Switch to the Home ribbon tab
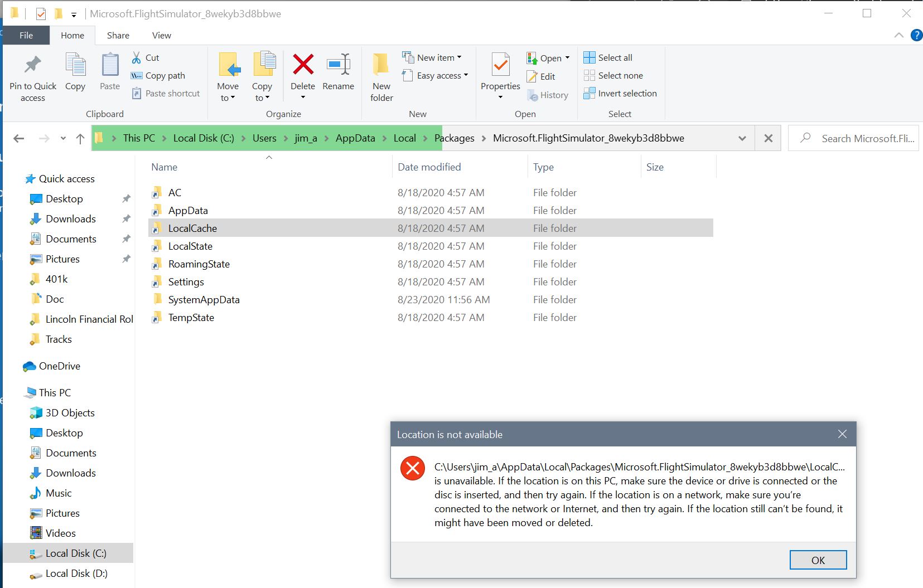Viewport: 923px width, 588px height. (73, 35)
